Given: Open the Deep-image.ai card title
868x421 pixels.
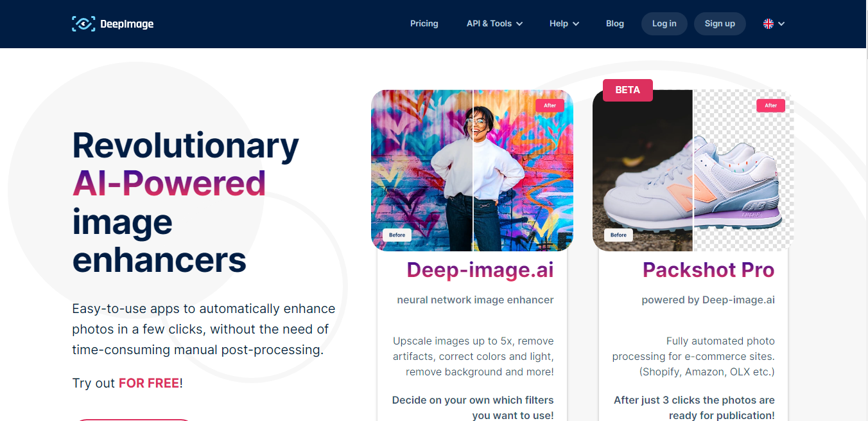Looking at the screenshot, I should [480, 270].
